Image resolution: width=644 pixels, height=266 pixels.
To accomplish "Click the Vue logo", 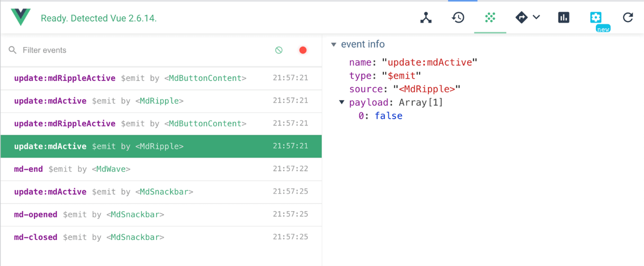I will (x=21, y=18).
